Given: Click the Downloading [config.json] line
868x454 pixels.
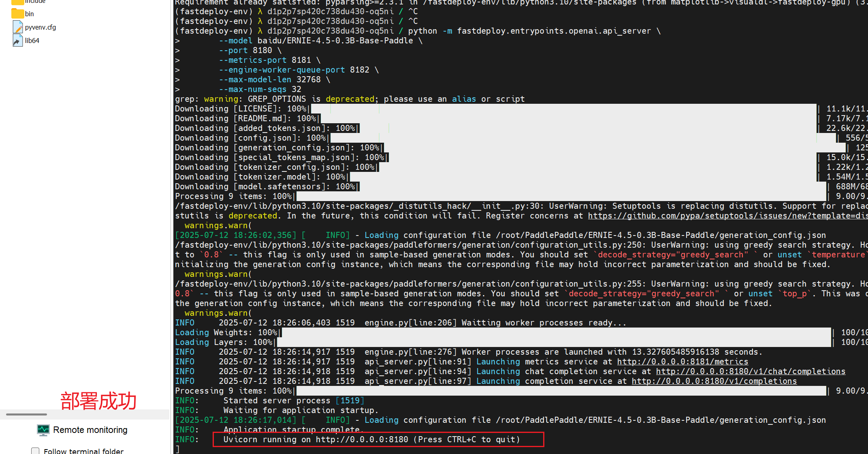Looking at the screenshot, I should tap(521, 138).
